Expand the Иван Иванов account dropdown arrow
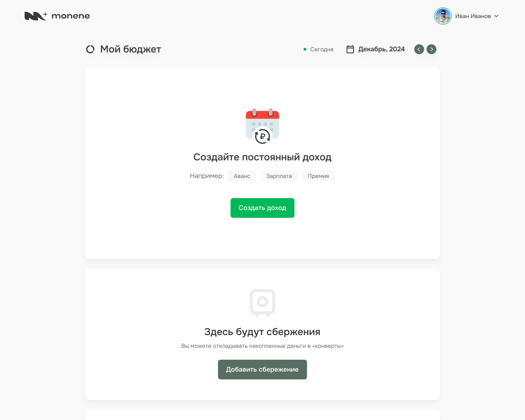 (496, 16)
